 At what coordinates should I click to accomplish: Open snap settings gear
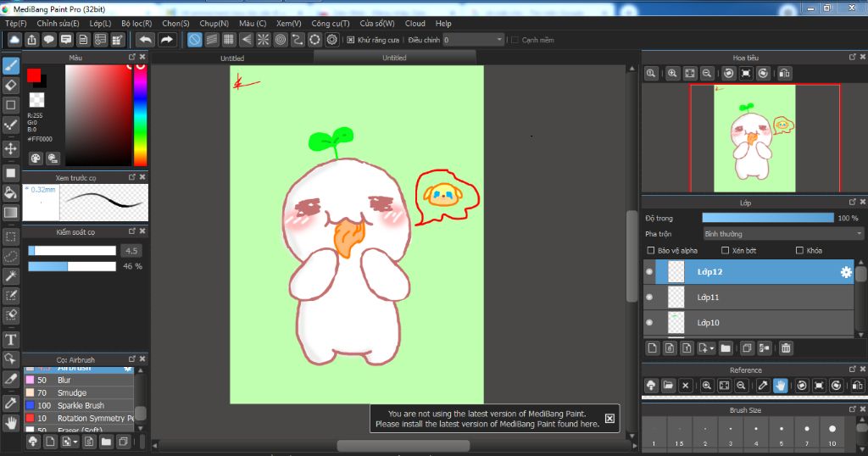coord(332,40)
